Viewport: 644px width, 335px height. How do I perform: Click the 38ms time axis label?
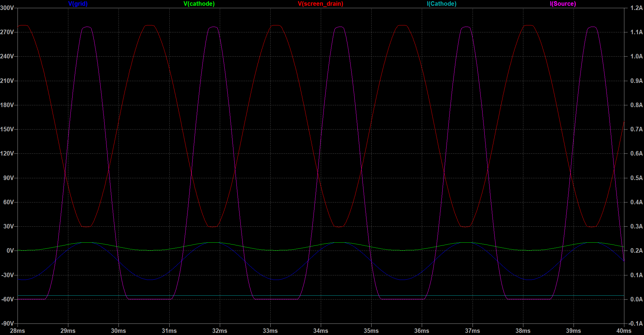coord(523,331)
